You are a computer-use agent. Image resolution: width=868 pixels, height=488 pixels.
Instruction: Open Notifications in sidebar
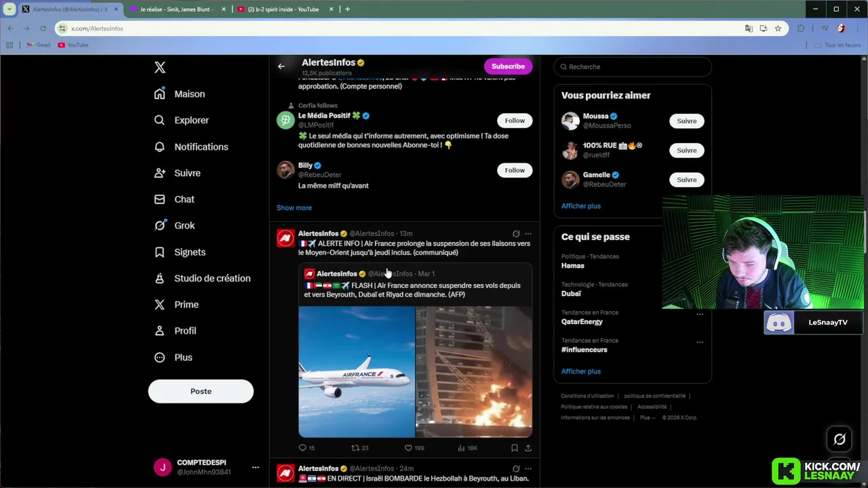click(x=191, y=146)
